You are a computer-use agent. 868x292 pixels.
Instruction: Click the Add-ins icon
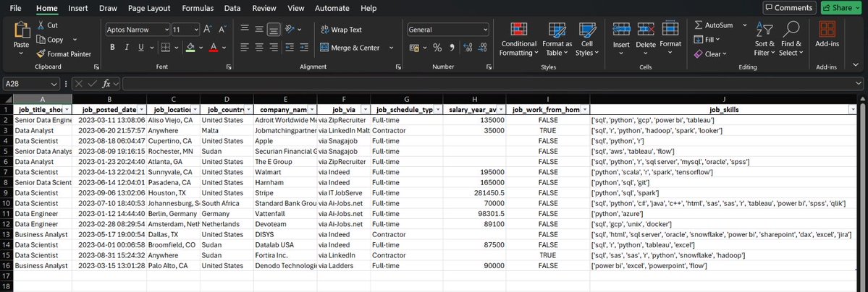click(x=827, y=30)
